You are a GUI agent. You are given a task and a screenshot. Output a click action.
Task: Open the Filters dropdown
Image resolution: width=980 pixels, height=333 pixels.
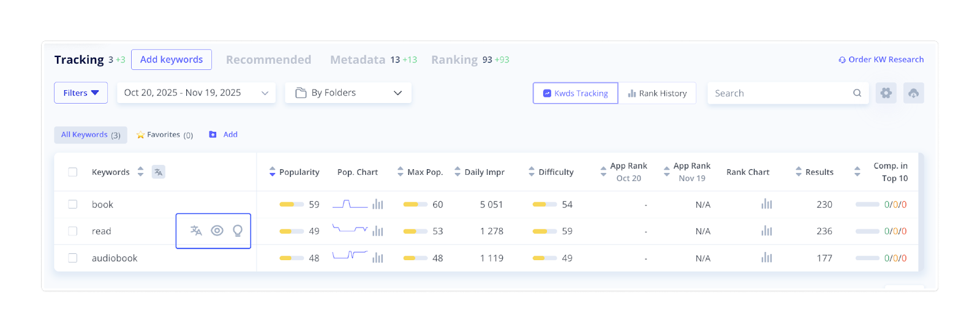(81, 93)
